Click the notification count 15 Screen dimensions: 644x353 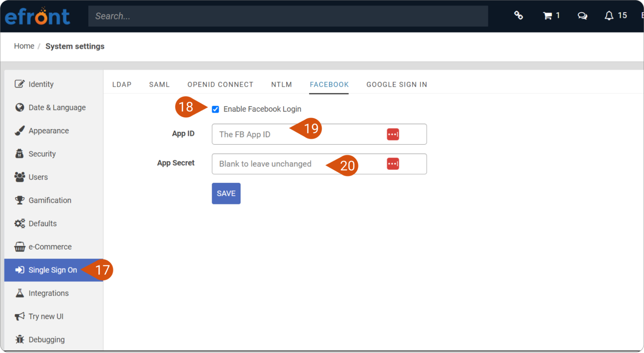(622, 15)
